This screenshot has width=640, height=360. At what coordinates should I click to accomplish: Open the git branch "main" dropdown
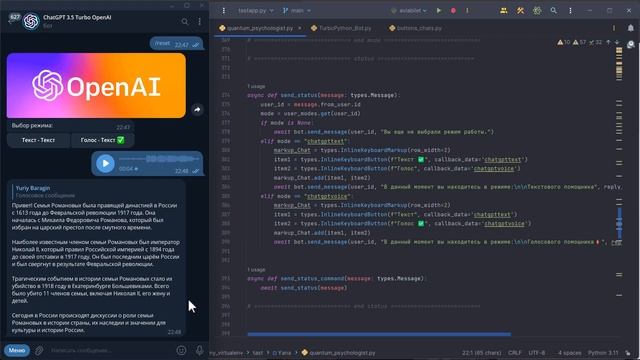point(297,11)
